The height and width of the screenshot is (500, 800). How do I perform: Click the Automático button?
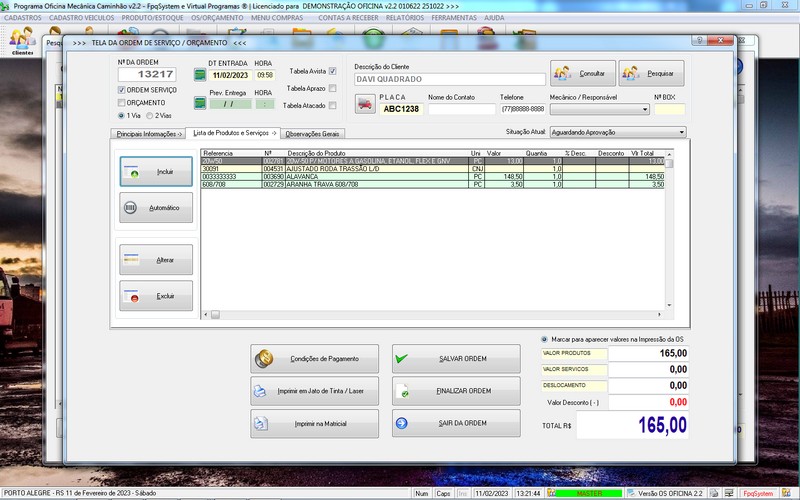point(156,208)
